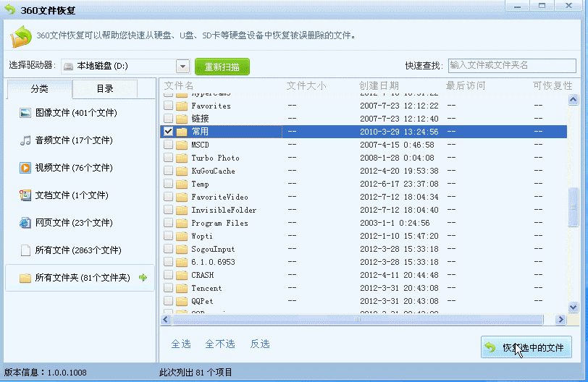Select the web page files icon
588x382 pixels.
click(25, 223)
